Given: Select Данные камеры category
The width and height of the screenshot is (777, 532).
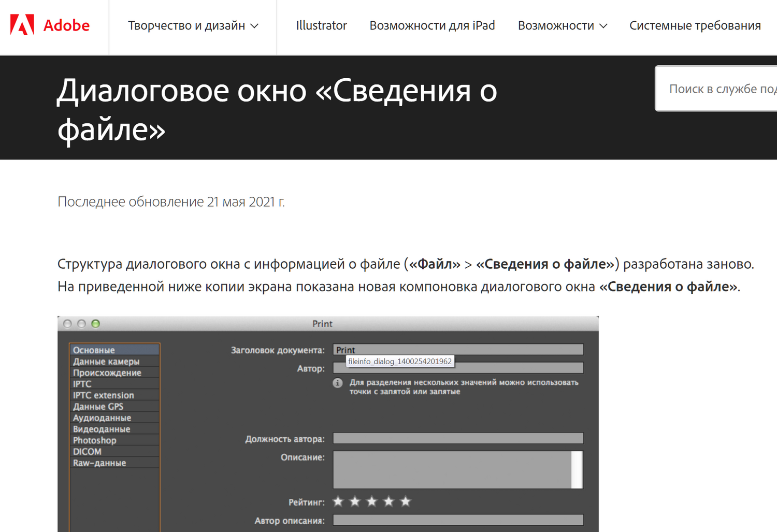Looking at the screenshot, I should [x=114, y=362].
